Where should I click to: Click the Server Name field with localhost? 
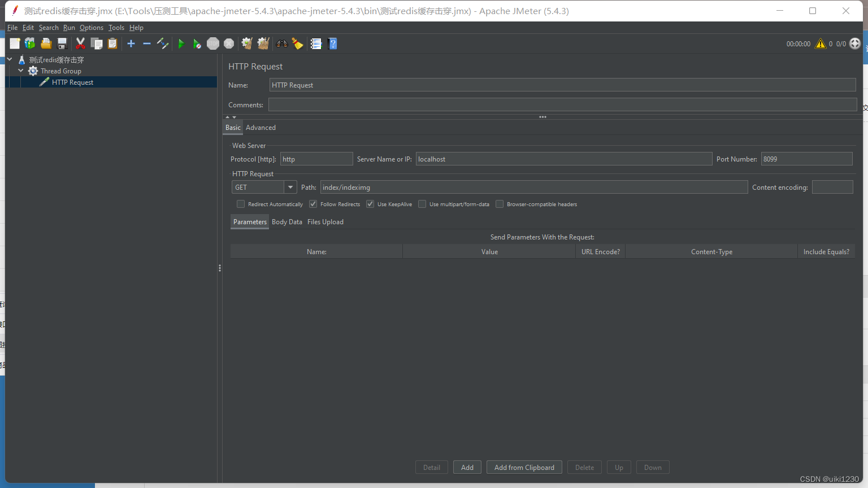(x=564, y=159)
